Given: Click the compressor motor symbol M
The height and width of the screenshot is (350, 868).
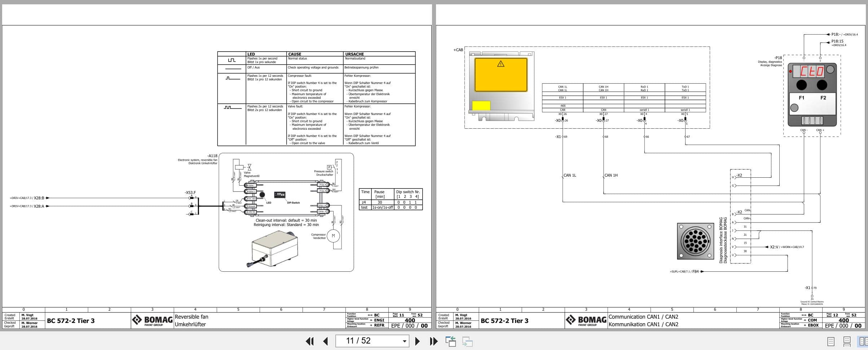Looking at the screenshot, I should coord(333,236).
